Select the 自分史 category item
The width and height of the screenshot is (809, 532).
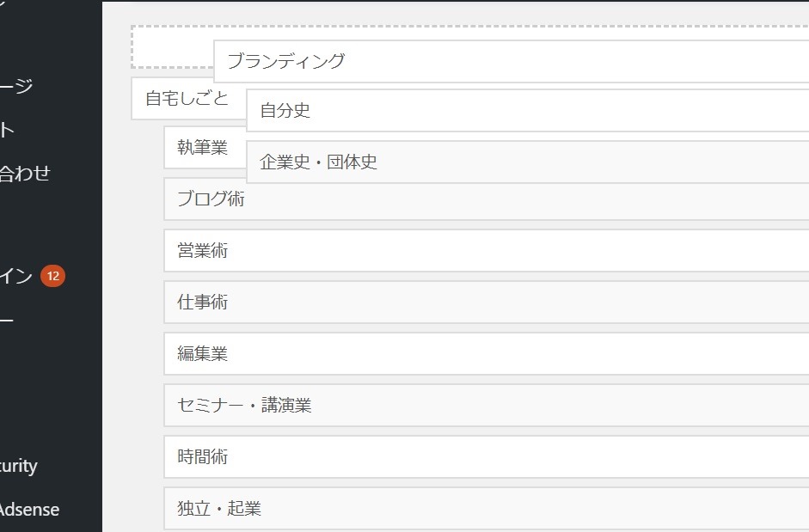(x=527, y=110)
